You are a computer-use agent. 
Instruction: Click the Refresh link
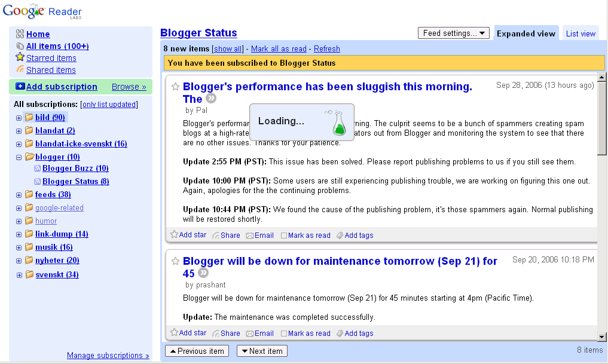tap(327, 49)
